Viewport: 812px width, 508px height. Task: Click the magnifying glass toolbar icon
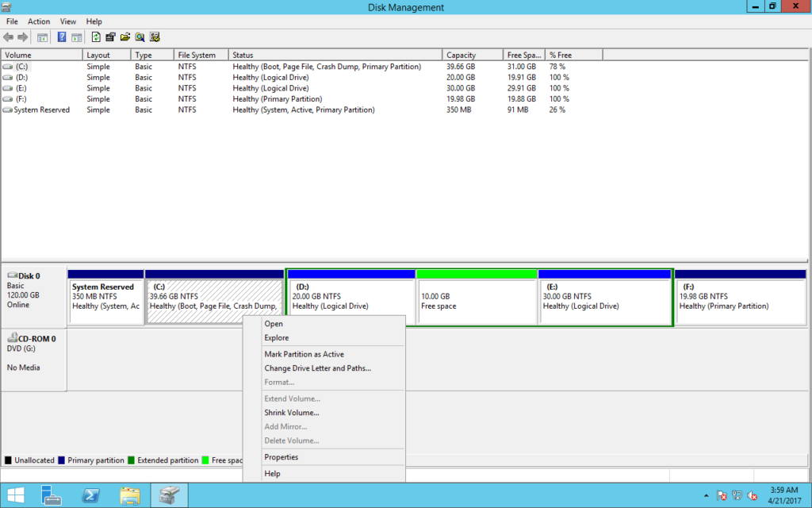[x=140, y=37]
